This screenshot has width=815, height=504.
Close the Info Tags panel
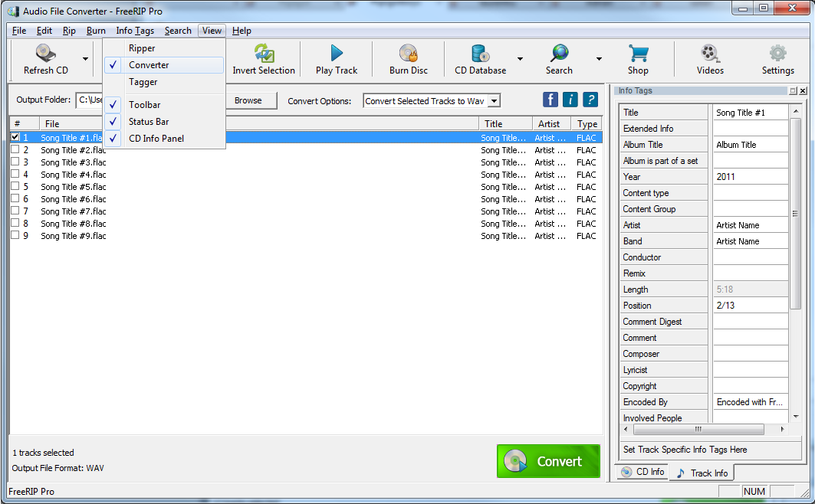click(x=803, y=91)
